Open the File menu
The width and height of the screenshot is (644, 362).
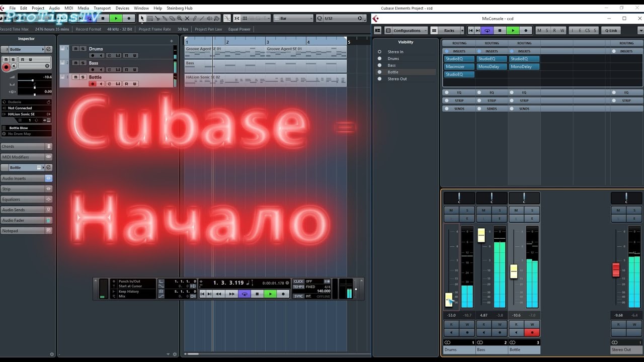click(x=12, y=8)
